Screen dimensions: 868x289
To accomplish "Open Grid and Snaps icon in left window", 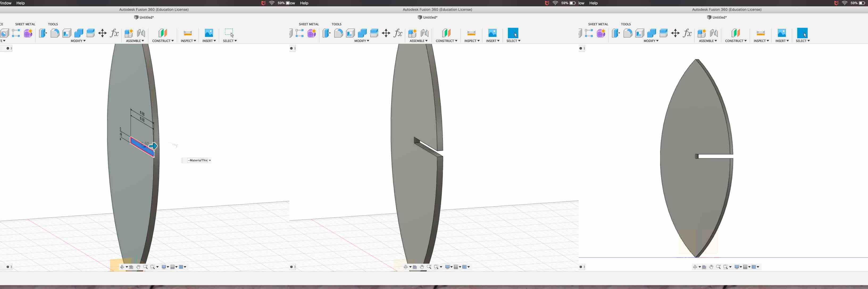I will click(173, 267).
